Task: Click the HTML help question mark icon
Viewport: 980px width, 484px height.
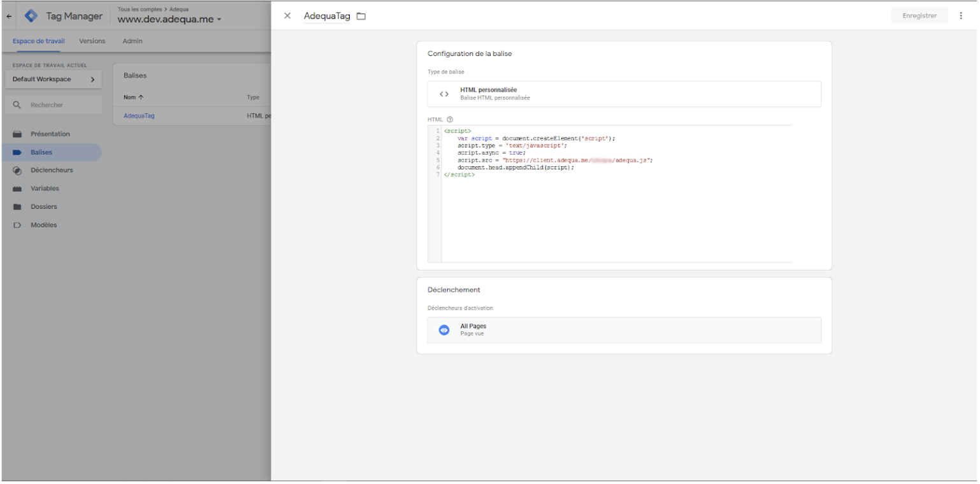Action: click(x=450, y=119)
